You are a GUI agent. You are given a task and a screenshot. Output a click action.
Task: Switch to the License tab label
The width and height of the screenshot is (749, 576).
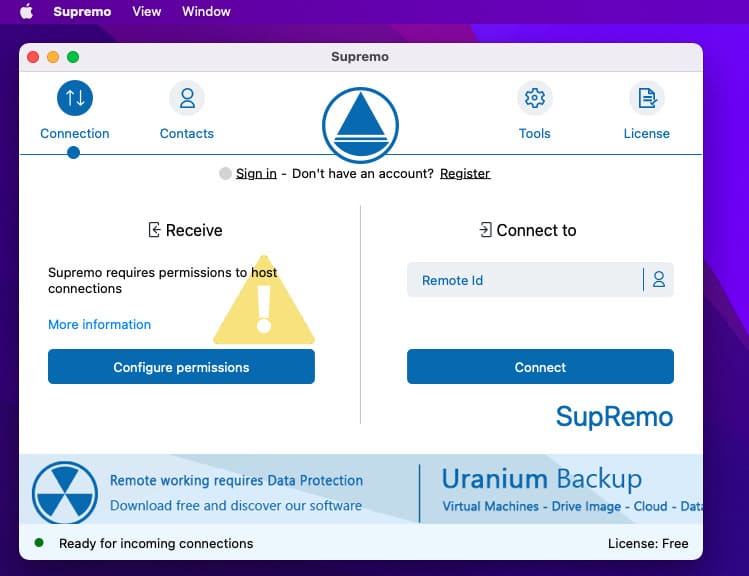[647, 134]
